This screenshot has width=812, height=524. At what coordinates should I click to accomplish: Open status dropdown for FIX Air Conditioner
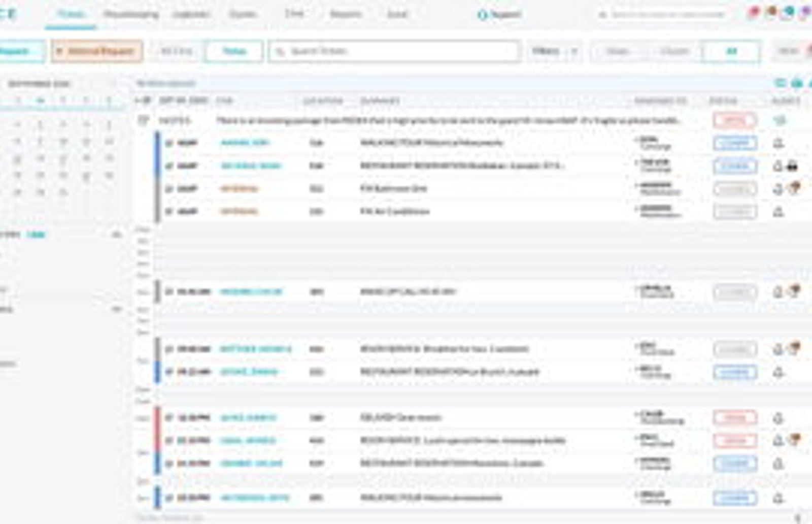tap(734, 212)
